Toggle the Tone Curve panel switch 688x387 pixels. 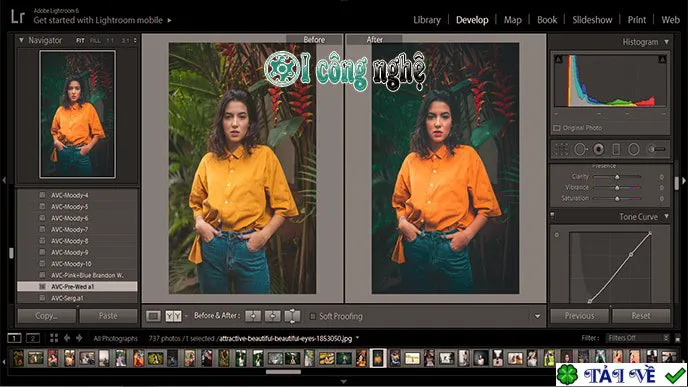552,215
